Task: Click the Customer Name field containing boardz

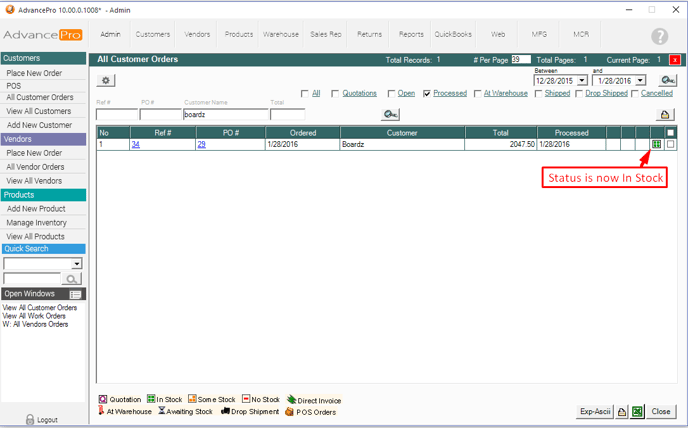Action: tap(225, 115)
